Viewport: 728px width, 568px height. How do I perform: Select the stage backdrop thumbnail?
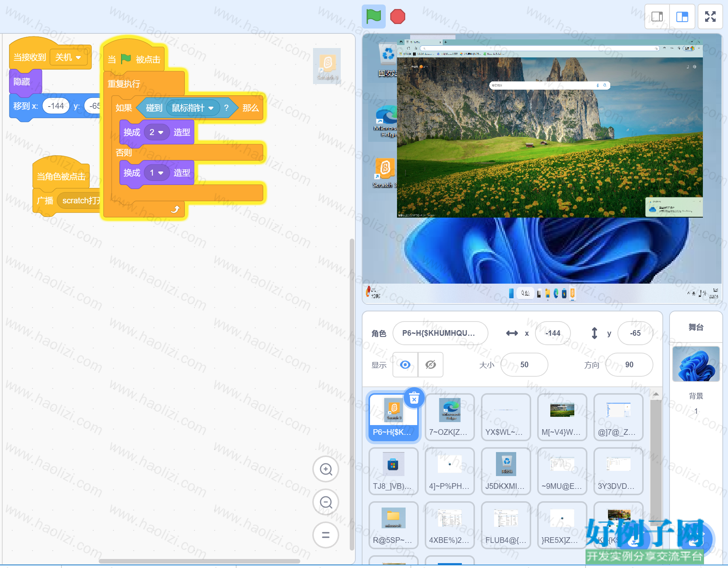pos(696,364)
